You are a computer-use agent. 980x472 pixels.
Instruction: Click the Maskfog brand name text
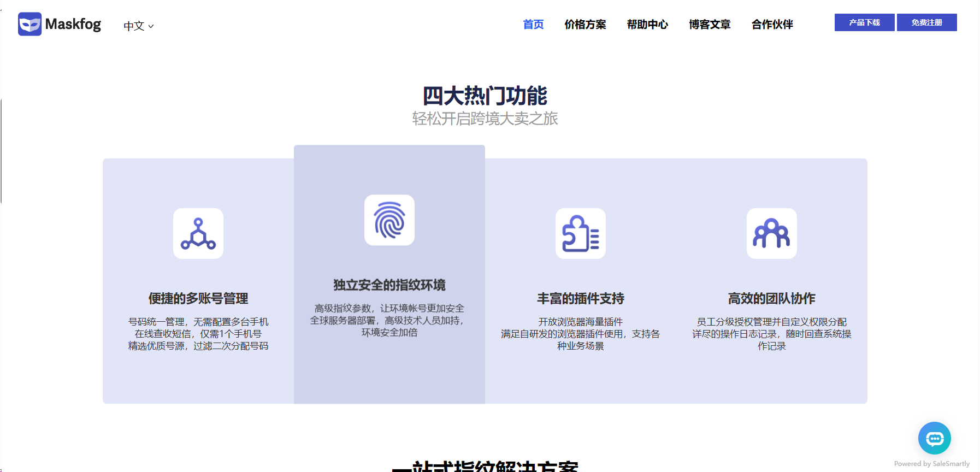click(73, 24)
